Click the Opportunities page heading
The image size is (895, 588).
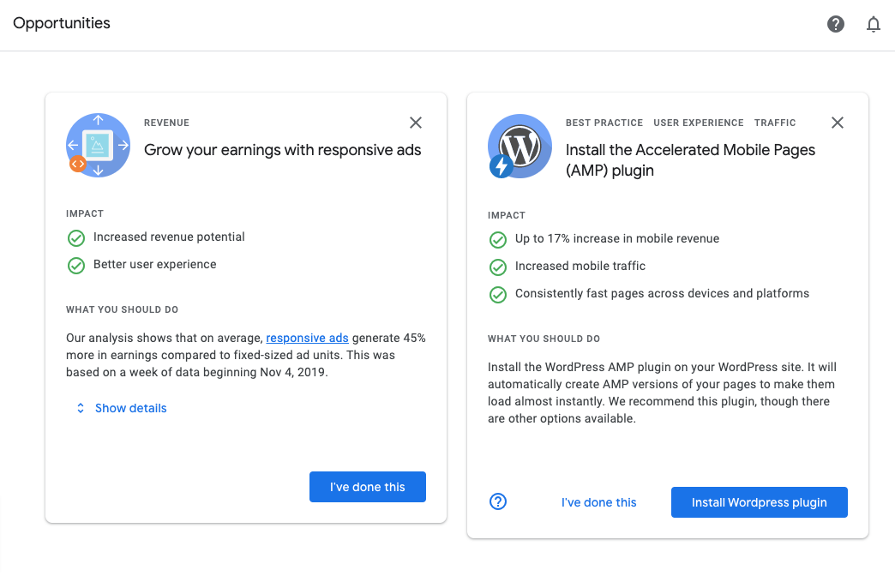click(62, 23)
